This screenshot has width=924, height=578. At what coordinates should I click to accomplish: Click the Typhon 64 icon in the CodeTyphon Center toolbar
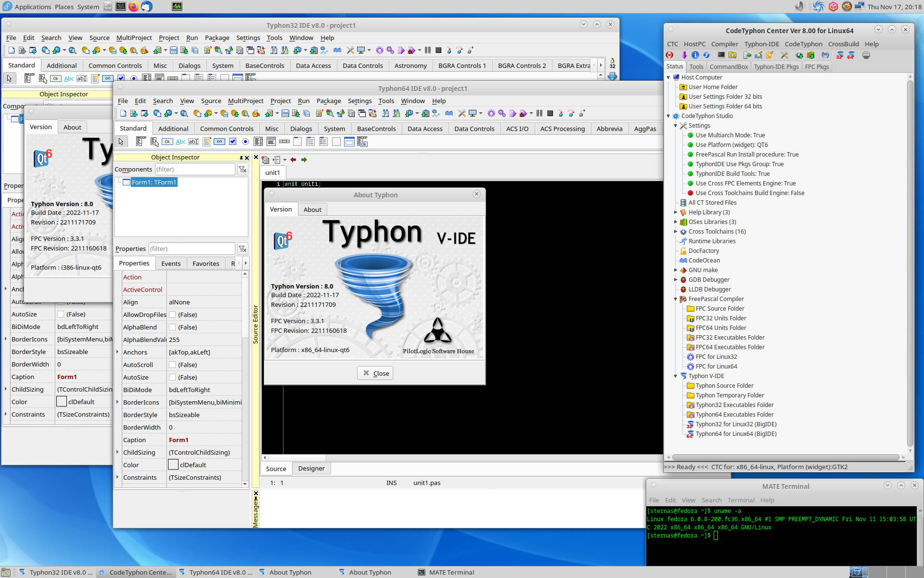(x=850, y=55)
